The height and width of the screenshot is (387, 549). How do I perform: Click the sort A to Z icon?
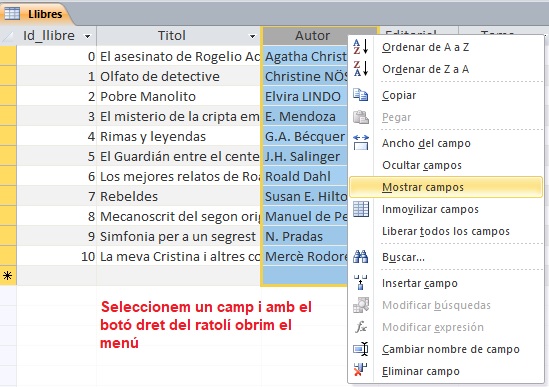361,47
